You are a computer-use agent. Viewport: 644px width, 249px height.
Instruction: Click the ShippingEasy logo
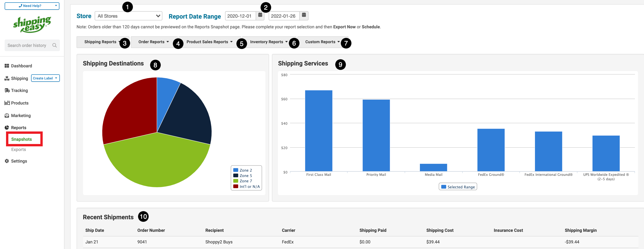(32, 25)
